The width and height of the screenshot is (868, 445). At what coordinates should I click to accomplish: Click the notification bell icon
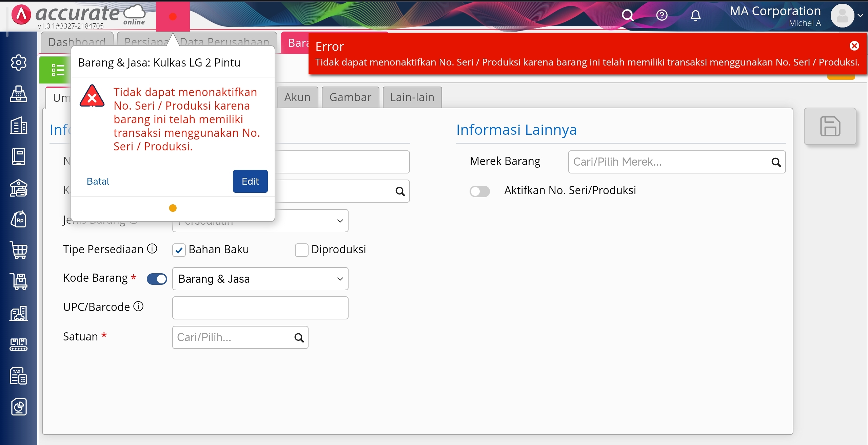(695, 15)
